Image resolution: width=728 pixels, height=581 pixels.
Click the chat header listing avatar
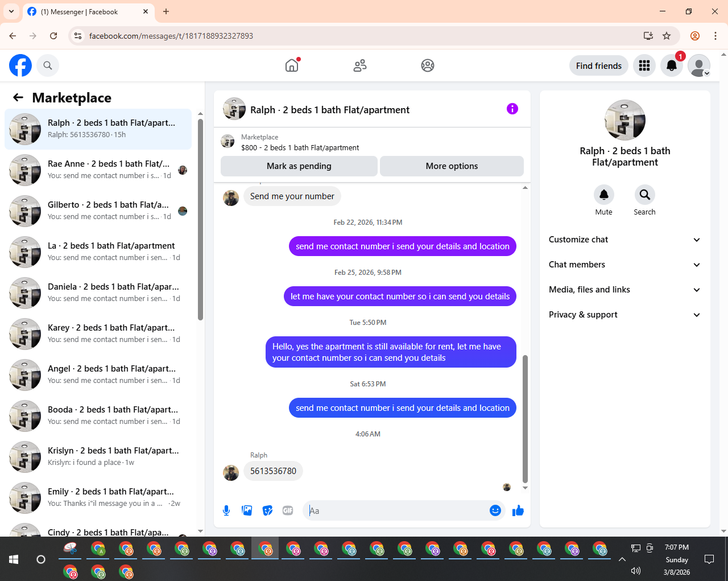tap(234, 109)
